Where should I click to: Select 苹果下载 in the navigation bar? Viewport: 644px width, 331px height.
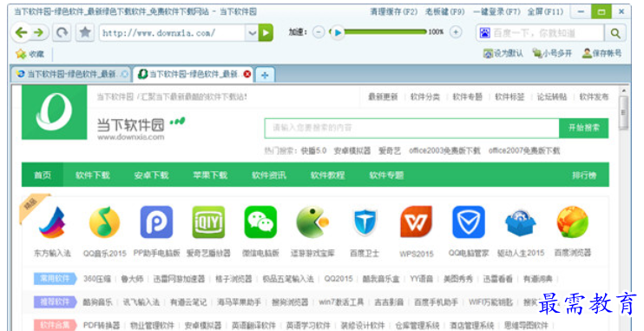[x=210, y=175]
